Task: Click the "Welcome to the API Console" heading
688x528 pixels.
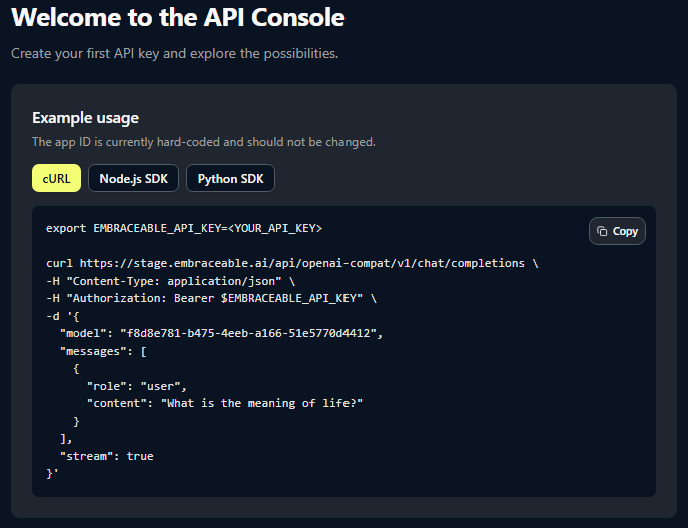Action: click(178, 17)
